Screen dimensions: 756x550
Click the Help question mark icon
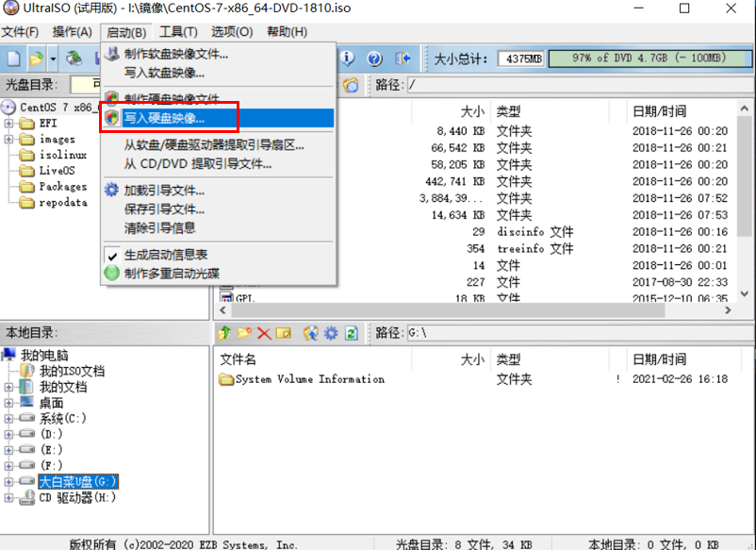click(x=374, y=58)
